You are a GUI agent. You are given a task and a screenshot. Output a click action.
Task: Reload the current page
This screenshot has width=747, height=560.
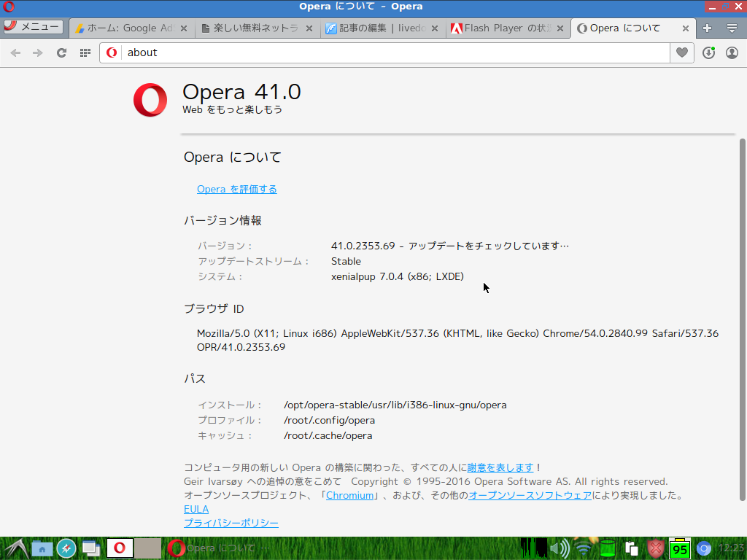click(61, 52)
